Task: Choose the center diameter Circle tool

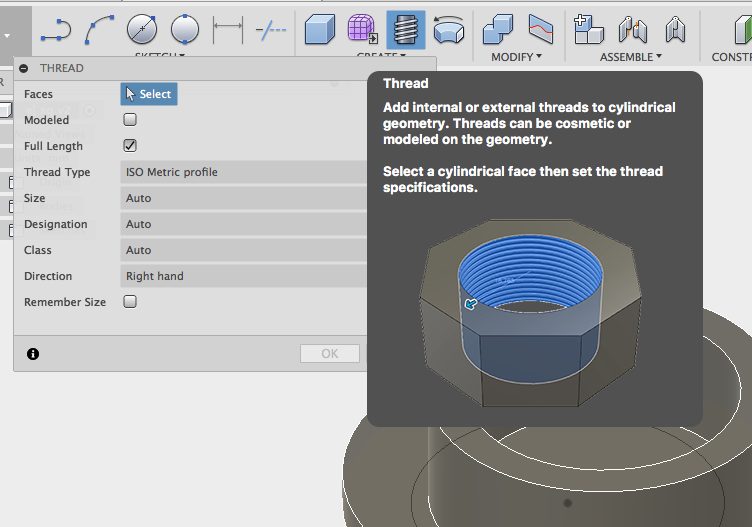Action: coord(142,31)
